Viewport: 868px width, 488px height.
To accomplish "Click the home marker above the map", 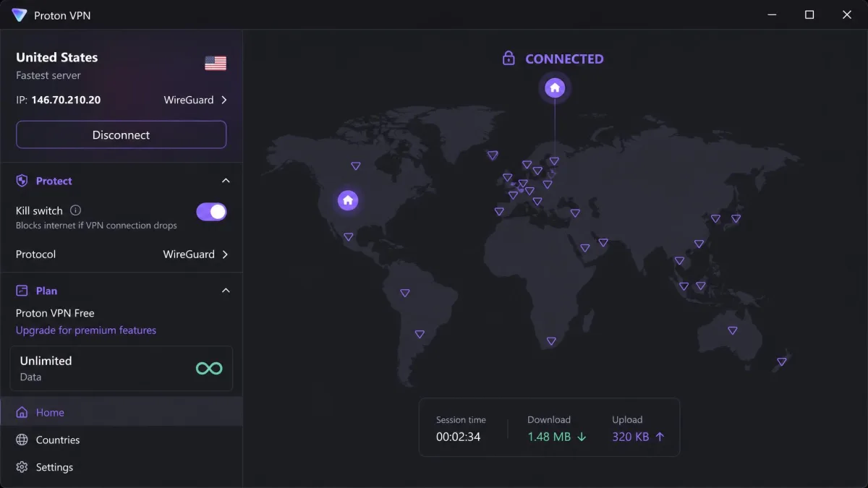I will (x=555, y=88).
